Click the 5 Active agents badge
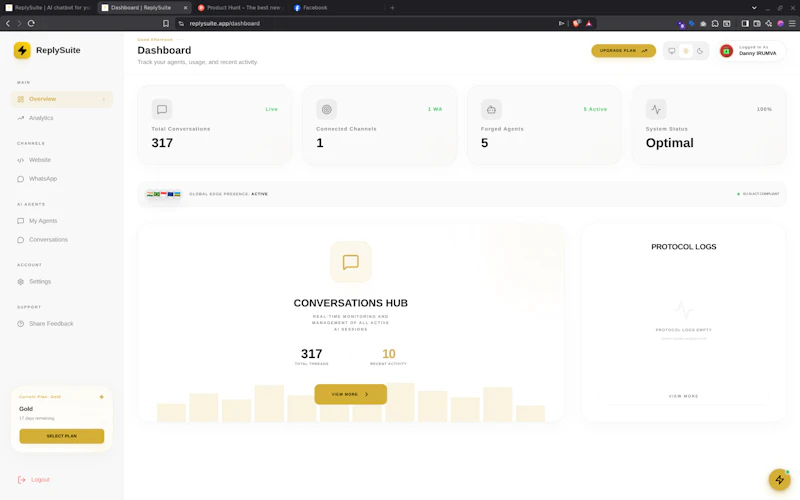 tap(595, 109)
